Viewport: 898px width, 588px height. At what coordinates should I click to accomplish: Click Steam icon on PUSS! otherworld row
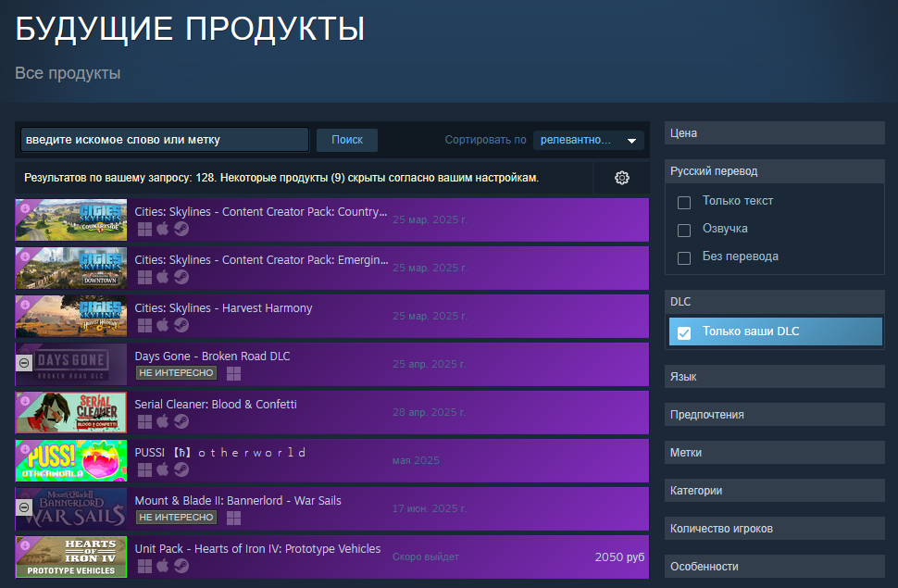click(x=181, y=470)
